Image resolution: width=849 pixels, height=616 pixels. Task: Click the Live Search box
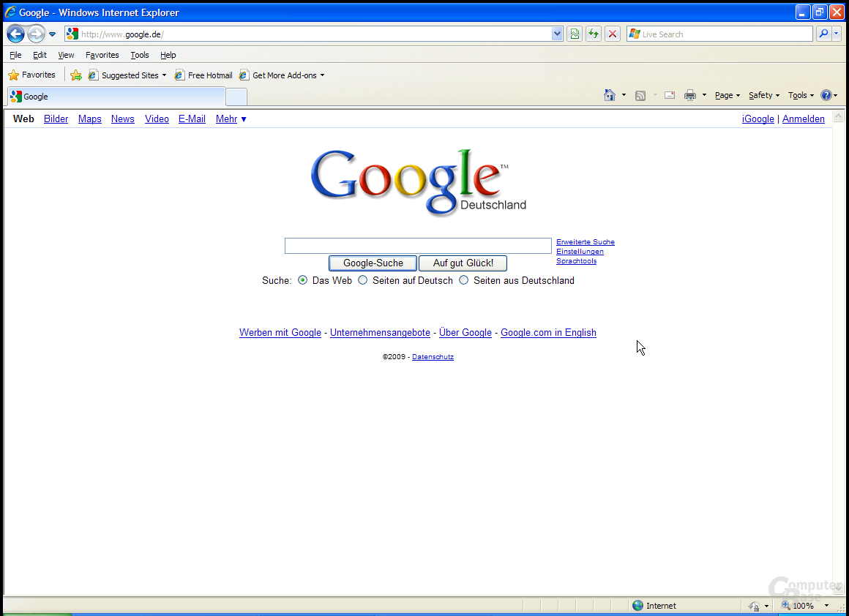pyautogui.click(x=719, y=34)
